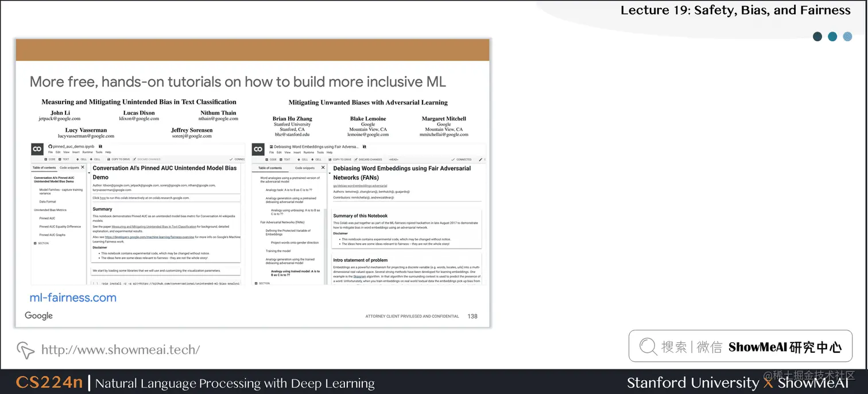Click DISCARD CHANGES in Debiasing notebook
Viewport: 868px width, 394px height.
click(368, 159)
